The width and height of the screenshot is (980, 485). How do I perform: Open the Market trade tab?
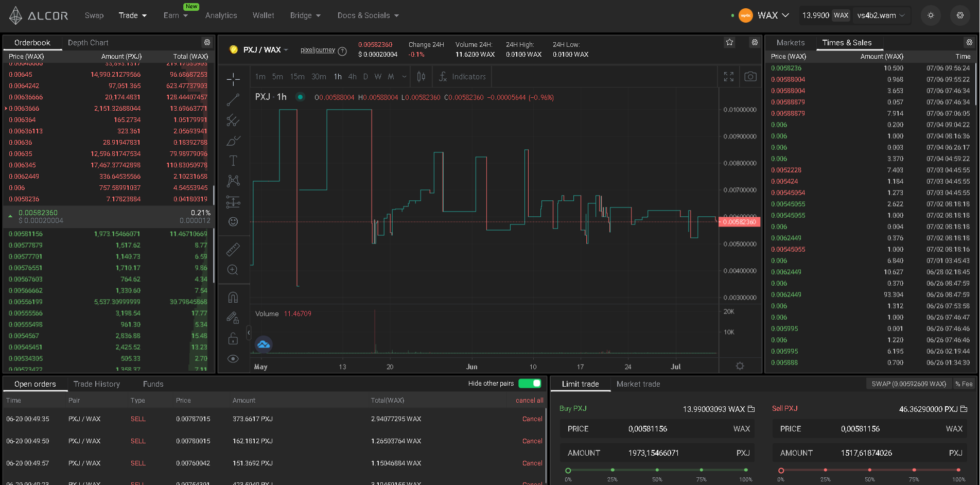click(x=638, y=384)
